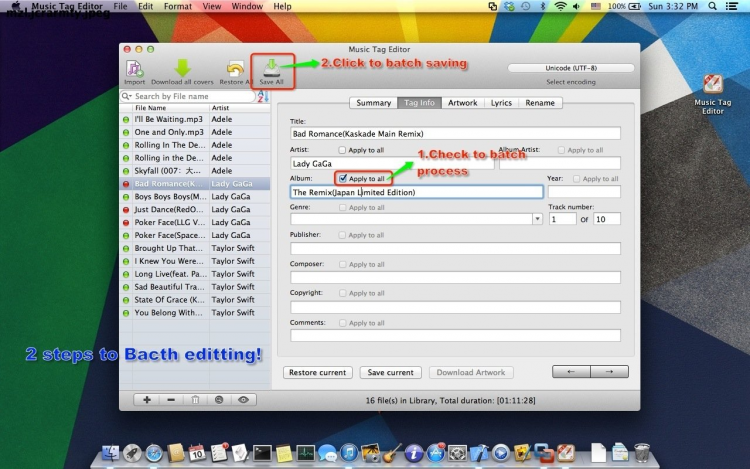Screen dimensions: 750x469
Task: Click the volume icon in menu bar
Action: point(576,6)
